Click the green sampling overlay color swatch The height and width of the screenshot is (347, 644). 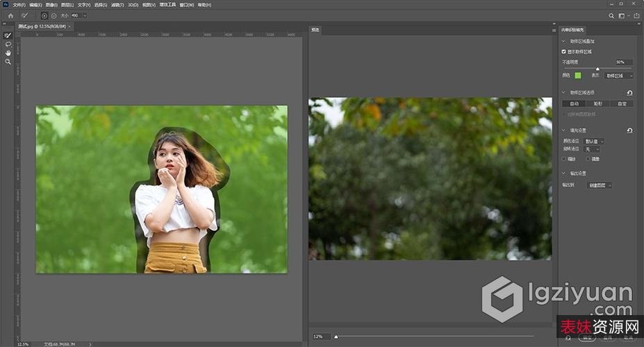578,76
